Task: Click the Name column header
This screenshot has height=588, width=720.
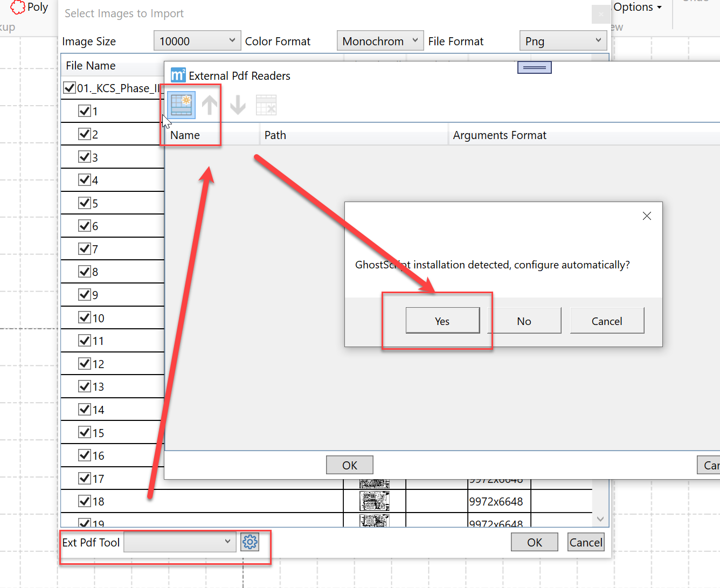Action: coord(212,135)
